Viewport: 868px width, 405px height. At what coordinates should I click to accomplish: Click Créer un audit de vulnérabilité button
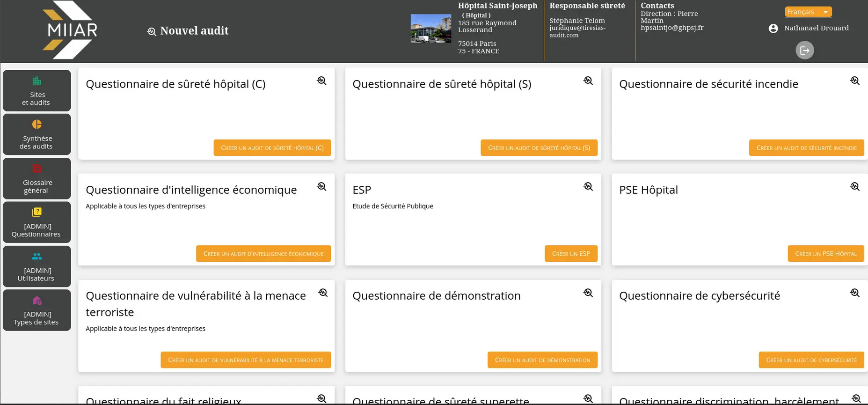(x=246, y=360)
